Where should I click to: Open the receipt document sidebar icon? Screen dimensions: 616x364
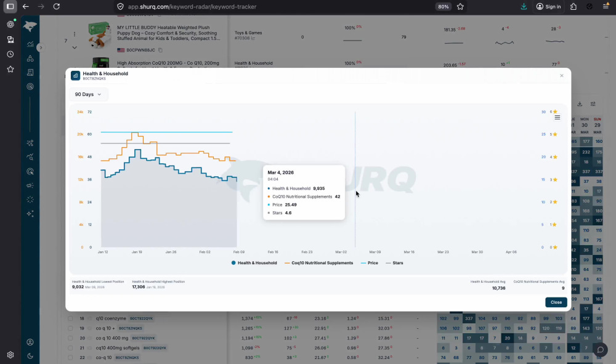pos(30,72)
